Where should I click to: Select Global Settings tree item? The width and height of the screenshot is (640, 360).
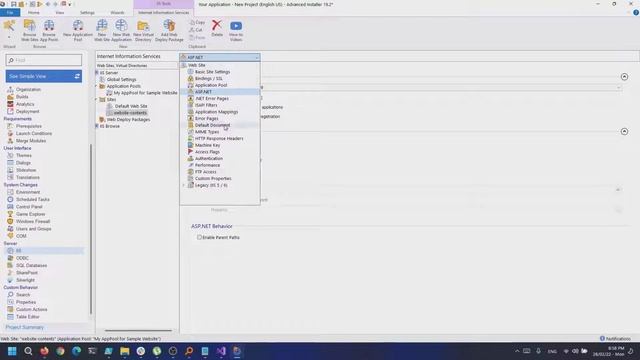(121, 80)
